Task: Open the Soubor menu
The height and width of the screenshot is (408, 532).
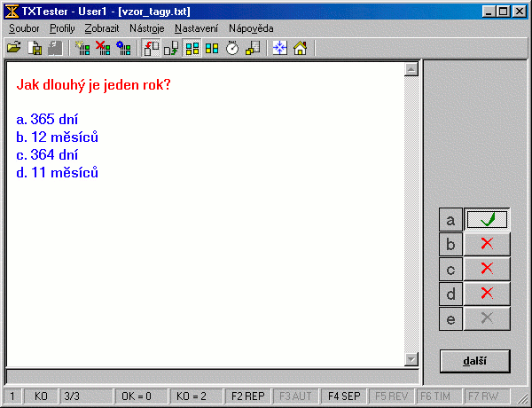Action: 24,28
